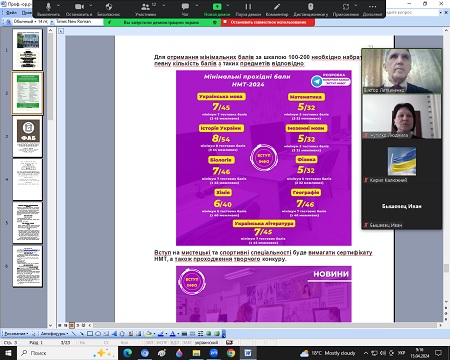Start a new share with green icon
This screenshot has width=450, height=360.
click(217, 9)
